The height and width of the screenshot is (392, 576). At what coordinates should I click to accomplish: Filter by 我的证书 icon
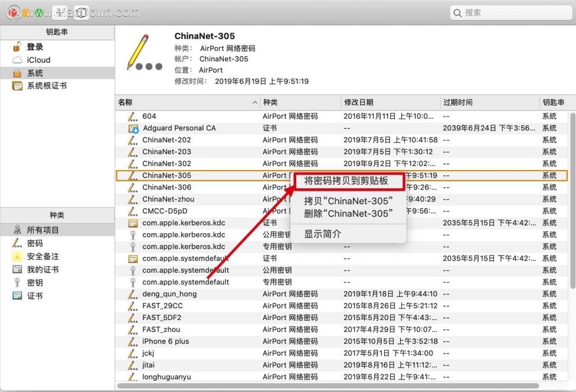[x=17, y=269]
